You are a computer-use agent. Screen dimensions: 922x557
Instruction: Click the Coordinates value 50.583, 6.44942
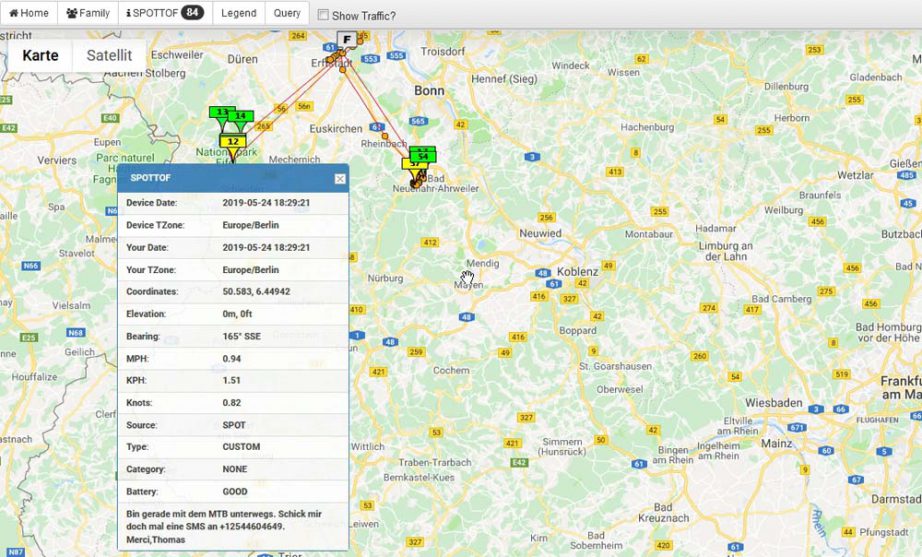click(257, 292)
